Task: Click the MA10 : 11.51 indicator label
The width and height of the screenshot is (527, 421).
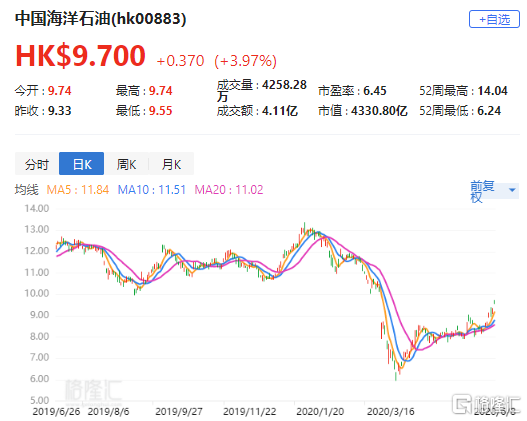Action: (x=152, y=190)
